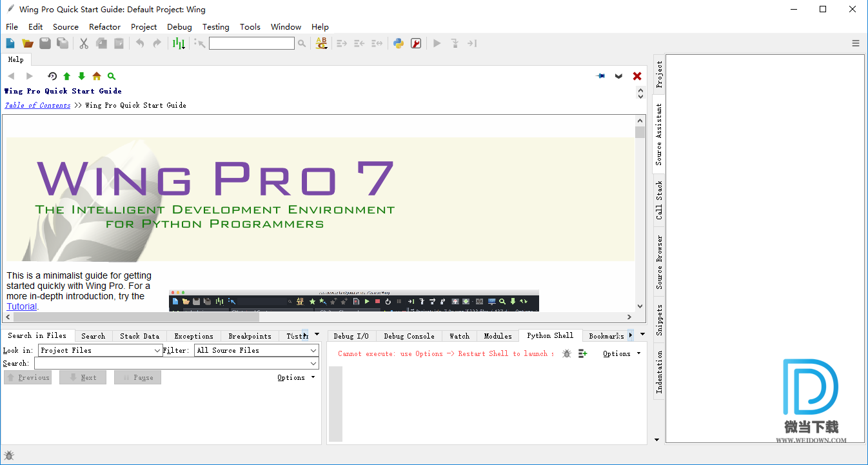Cut the selection with the scissors icon
Viewport: 868px width, 465px height.
tap(84, 43)
